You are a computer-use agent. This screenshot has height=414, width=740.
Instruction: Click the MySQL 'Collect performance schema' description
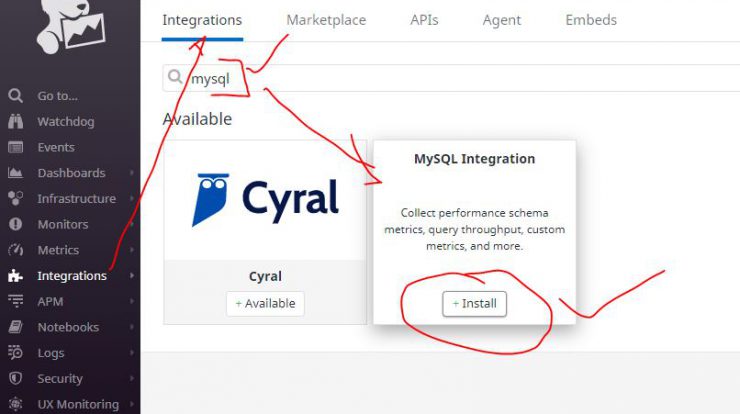[474, 229]
